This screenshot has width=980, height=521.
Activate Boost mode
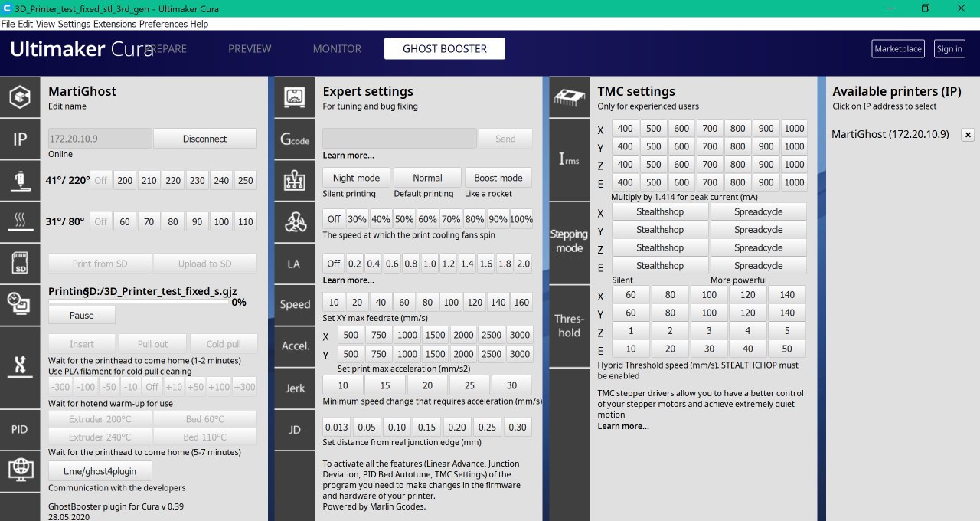pyautogui.click(x=498, y=178)
